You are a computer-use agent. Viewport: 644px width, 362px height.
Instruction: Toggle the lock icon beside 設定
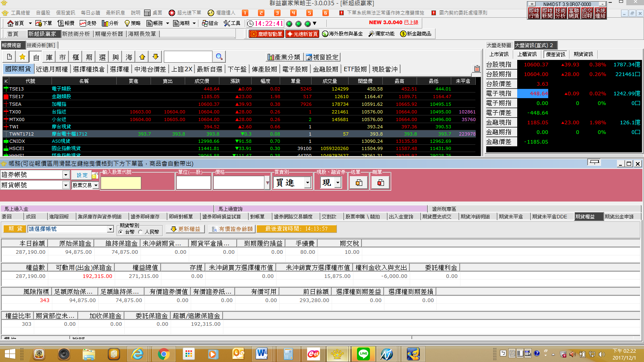click(x=95, y=175)
